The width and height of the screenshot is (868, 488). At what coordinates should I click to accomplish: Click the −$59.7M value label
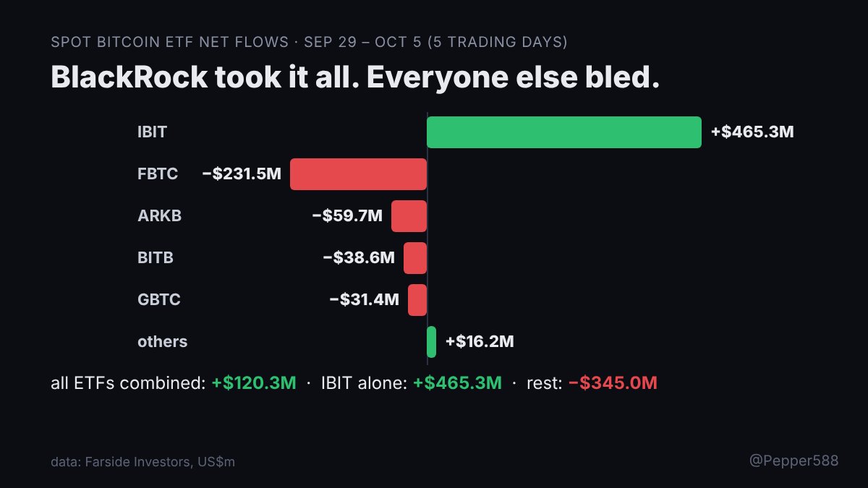point(347,216)
